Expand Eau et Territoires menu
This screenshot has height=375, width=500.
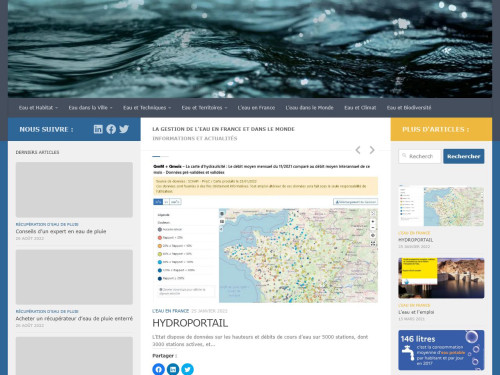tap(204, 108)
